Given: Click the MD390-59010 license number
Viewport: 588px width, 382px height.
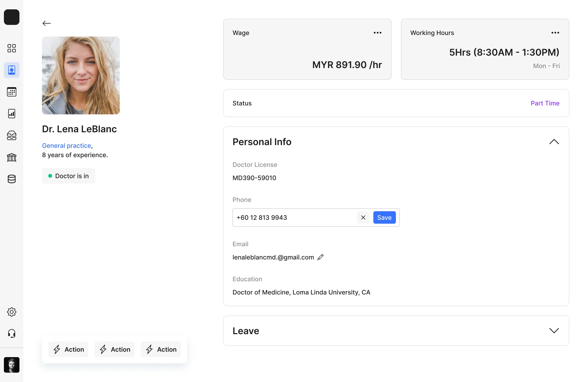Looking at the screenshot, I should [x=254, y=178].
